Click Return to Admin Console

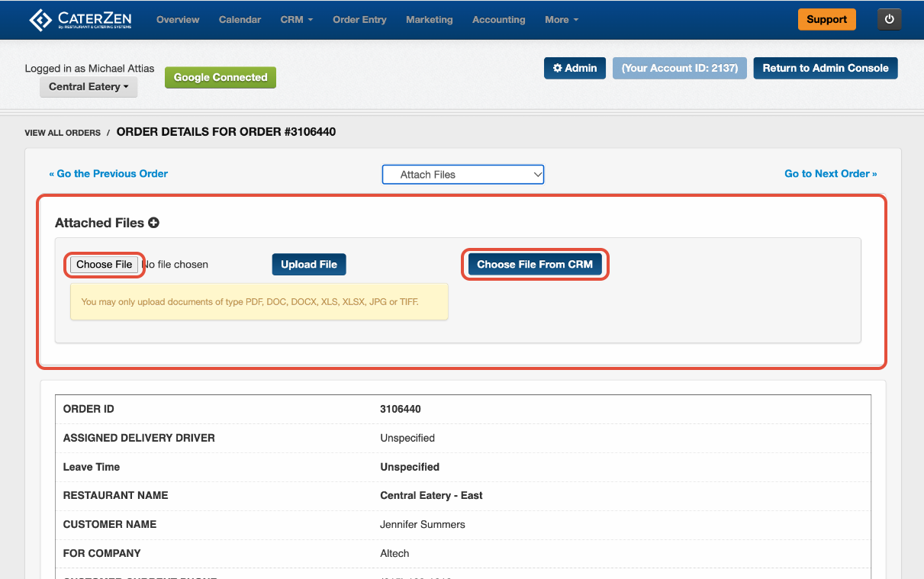click(826, 68)
